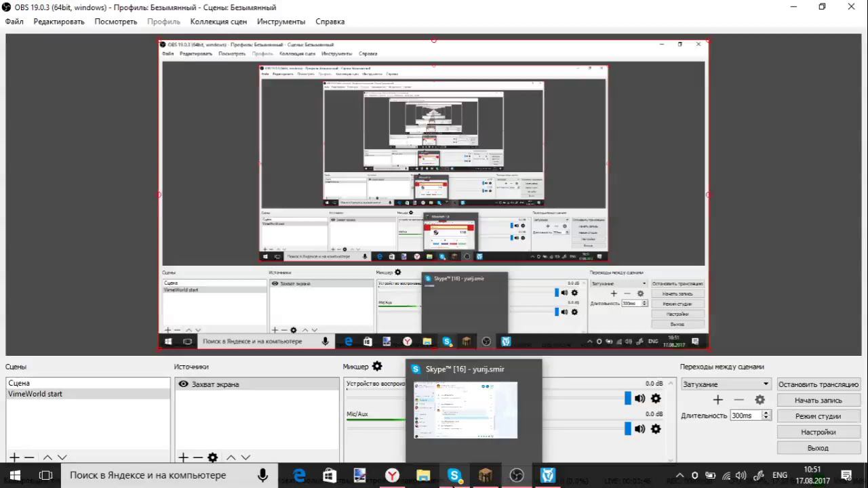Mute the playback device speaker icon

(x=639, y=399)
